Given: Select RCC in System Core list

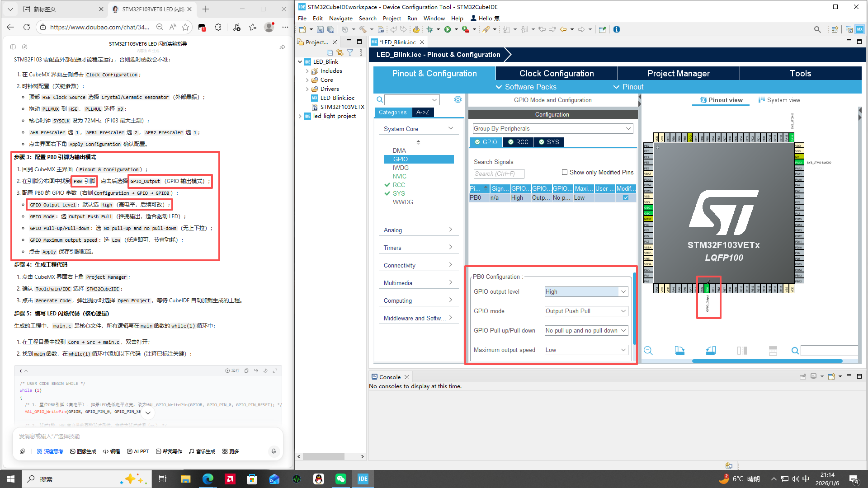Looking at the screenshot, I should click(x=399, y=185).
